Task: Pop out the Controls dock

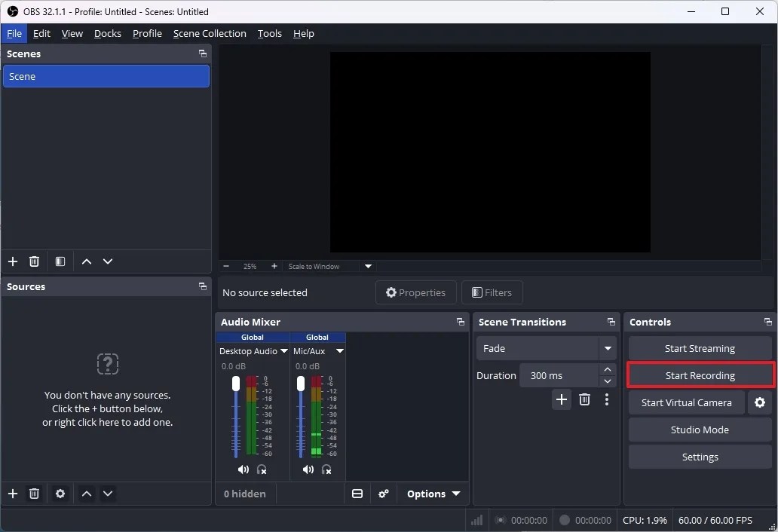Action: (768, 322)
